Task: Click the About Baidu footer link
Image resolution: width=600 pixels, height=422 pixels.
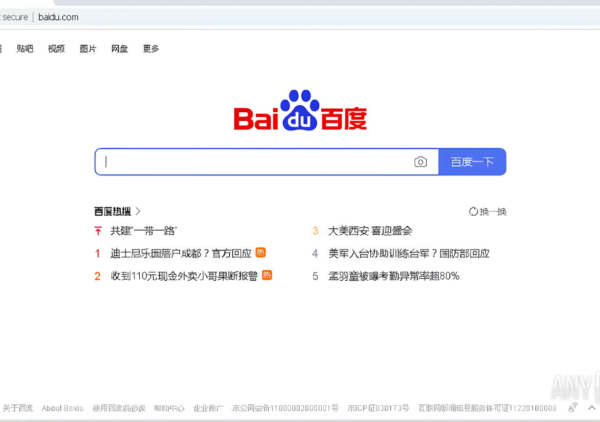Action: pos(62,408)
